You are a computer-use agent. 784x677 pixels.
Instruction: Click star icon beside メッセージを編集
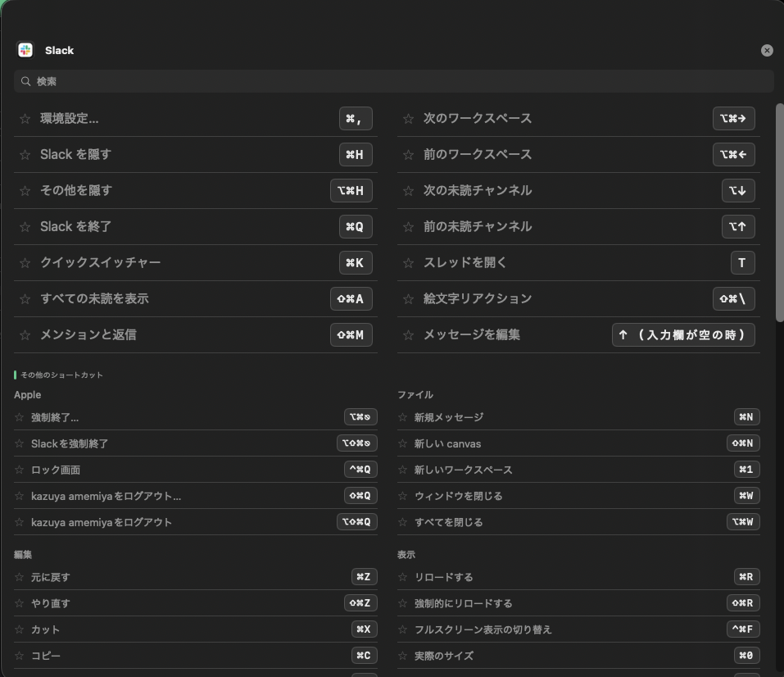point(409,334)
